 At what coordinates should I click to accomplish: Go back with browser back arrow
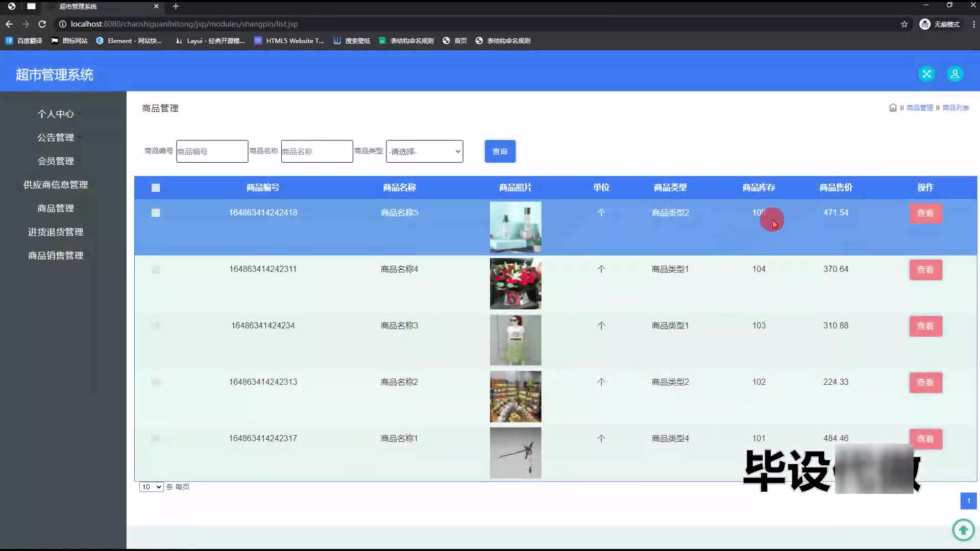coord(9,24)
